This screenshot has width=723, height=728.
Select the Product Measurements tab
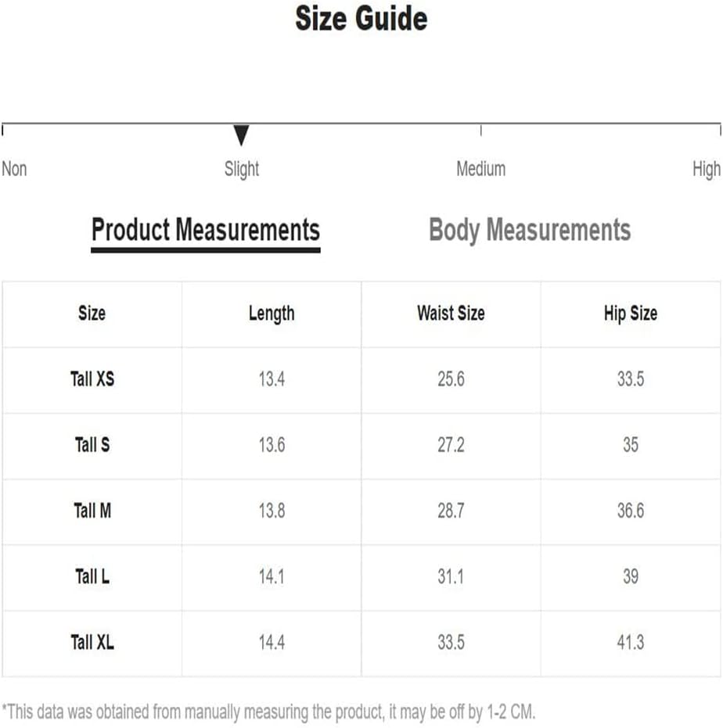(x=205, y=234)
